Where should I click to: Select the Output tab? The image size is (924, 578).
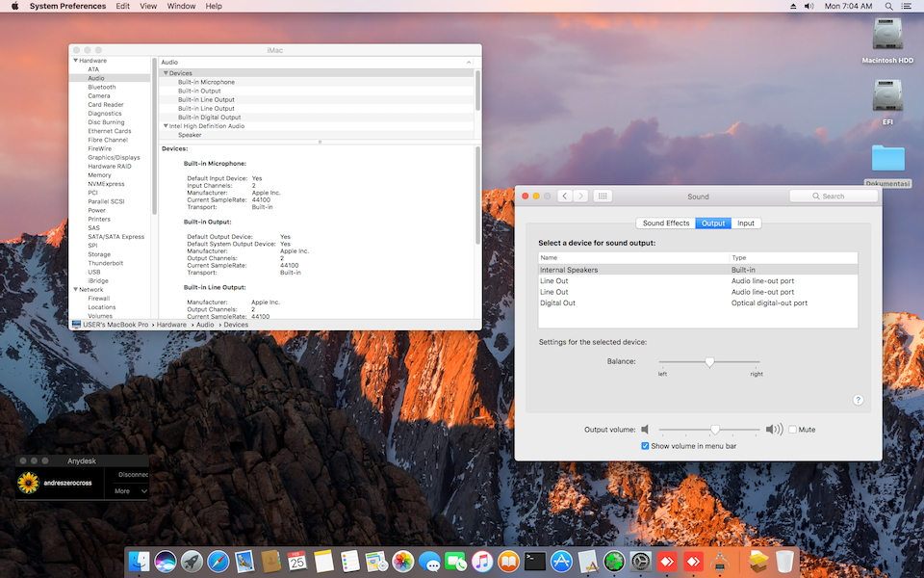pyautogui.click(x=713, y=223)
